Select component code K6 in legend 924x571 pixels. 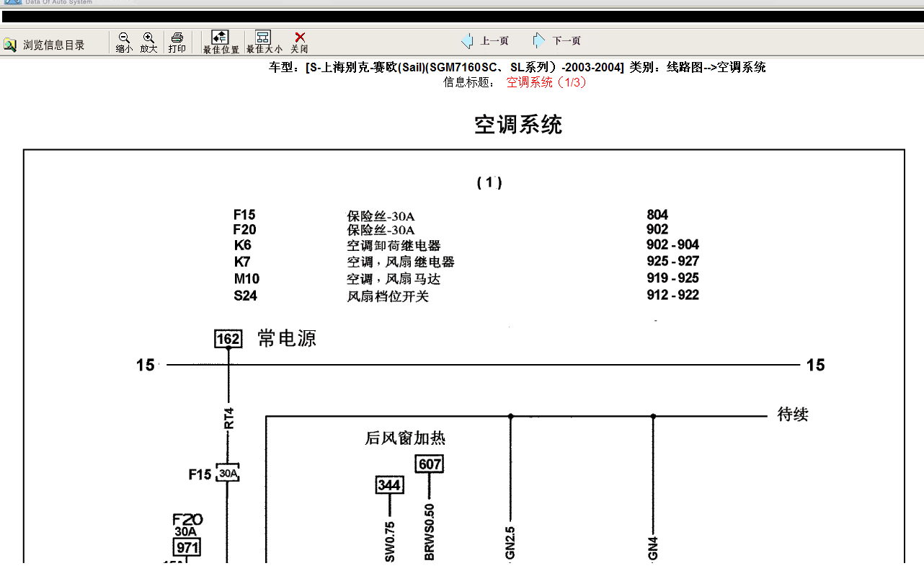tap(242, 245)
